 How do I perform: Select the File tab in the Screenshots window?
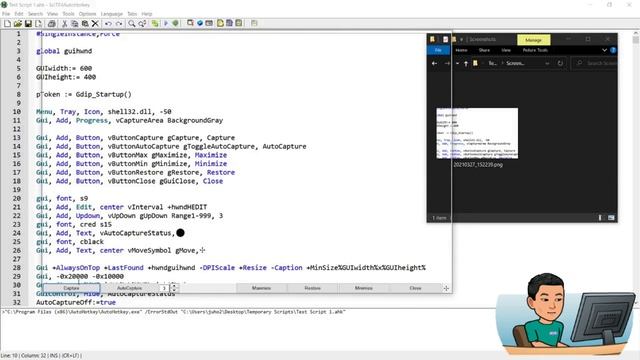click(x=438, y=50)
